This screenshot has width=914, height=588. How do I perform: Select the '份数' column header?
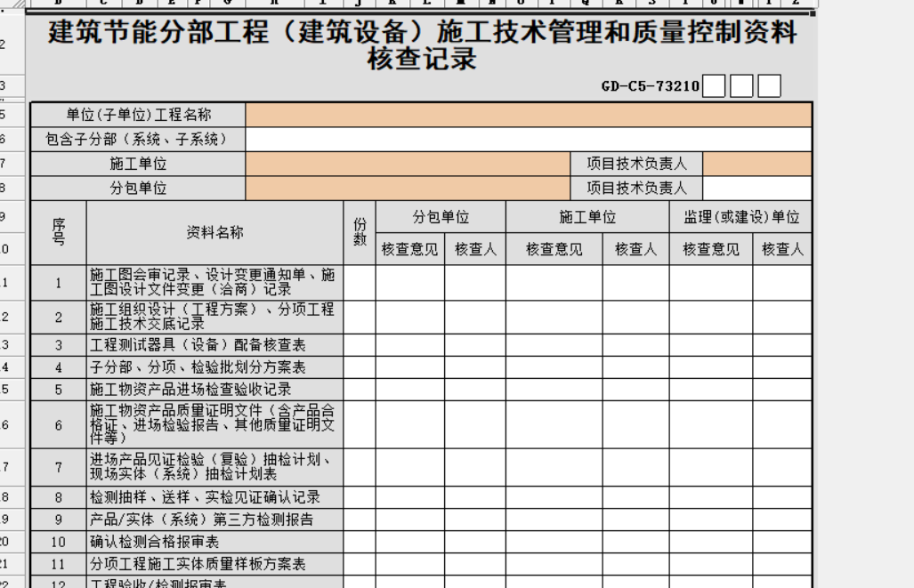click(360, 232)
